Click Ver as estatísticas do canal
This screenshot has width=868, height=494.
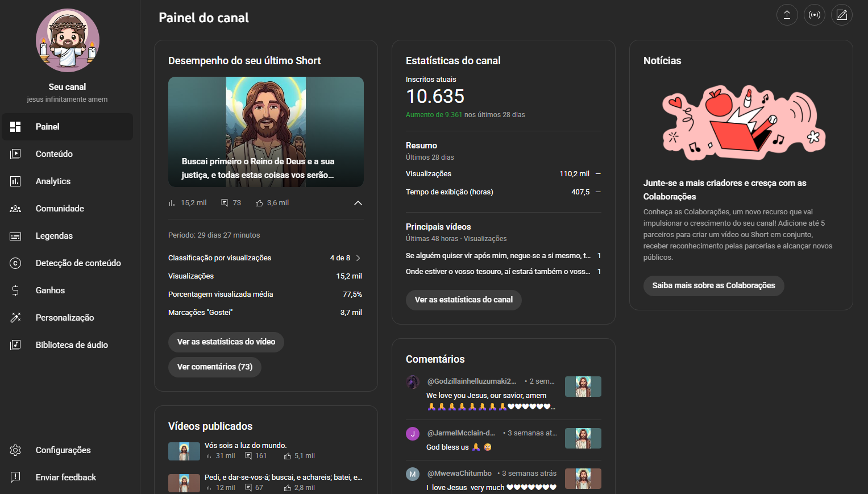[463, 300]
